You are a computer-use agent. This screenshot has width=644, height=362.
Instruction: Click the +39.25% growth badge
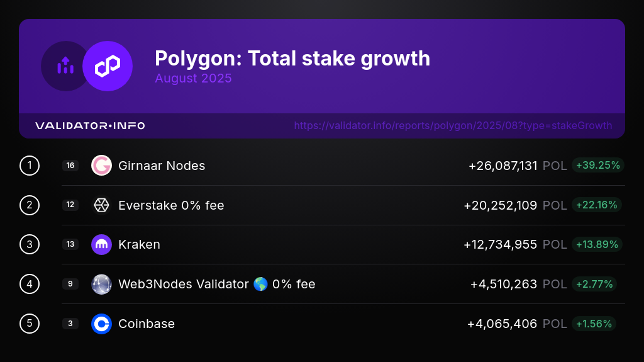click(x=597, y=166)
